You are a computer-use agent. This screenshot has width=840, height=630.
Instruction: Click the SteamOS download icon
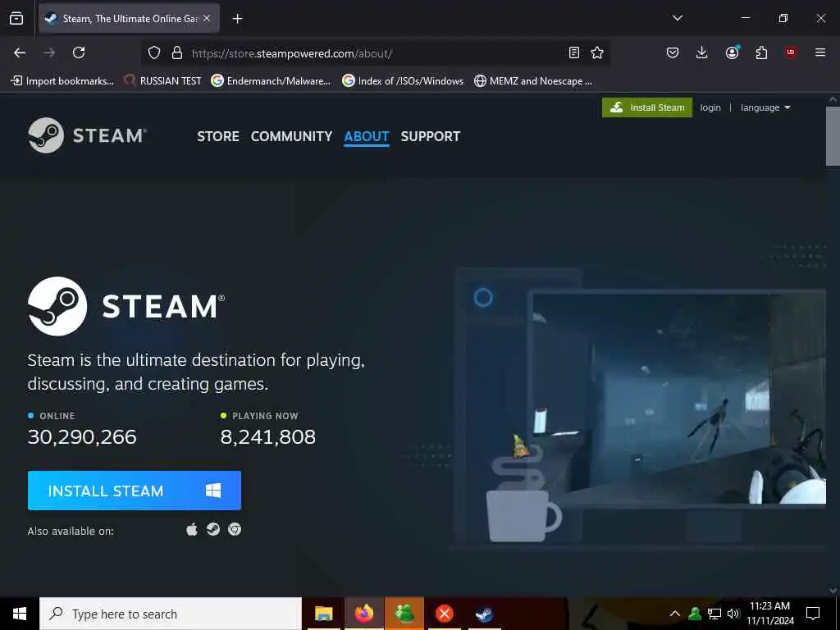pyautogui.click(x=213, y=529)
